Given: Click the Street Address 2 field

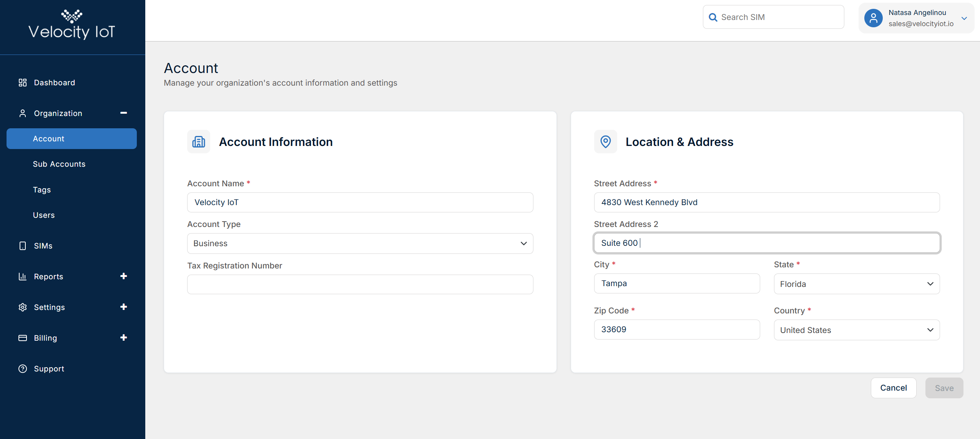Looking at the screenshot, I should pyautogui.click(x=767, y=243).
